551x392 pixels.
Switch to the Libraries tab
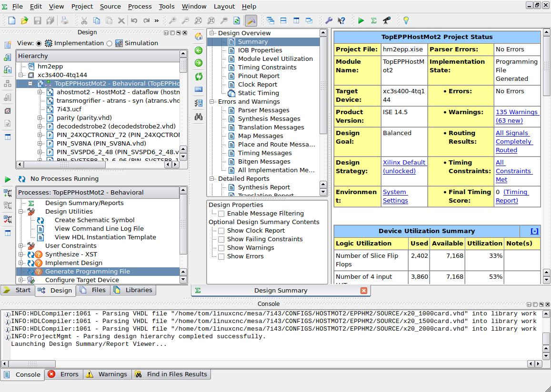133,290
